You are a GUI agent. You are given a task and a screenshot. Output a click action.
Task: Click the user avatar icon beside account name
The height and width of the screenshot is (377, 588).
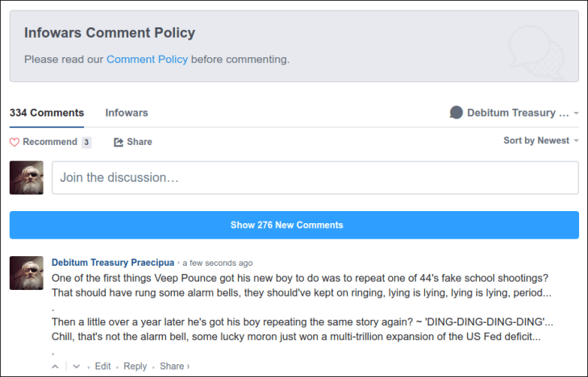click(456, 113)
